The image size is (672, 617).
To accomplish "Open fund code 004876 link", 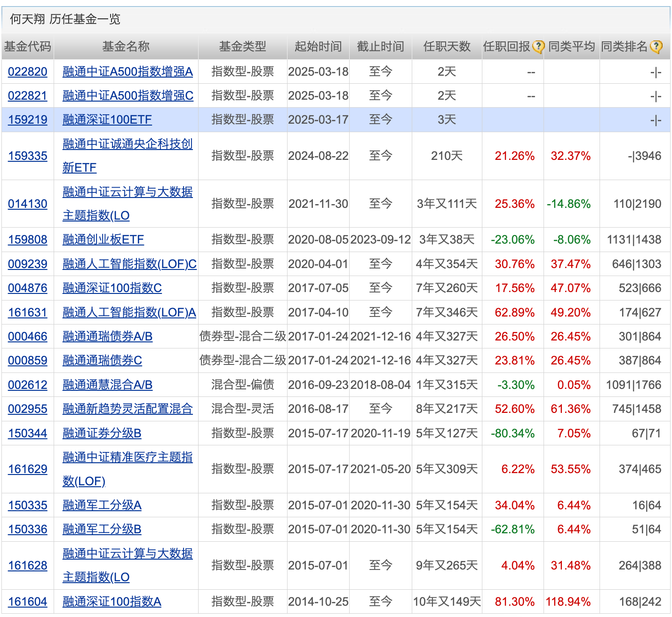I will 28,288.
